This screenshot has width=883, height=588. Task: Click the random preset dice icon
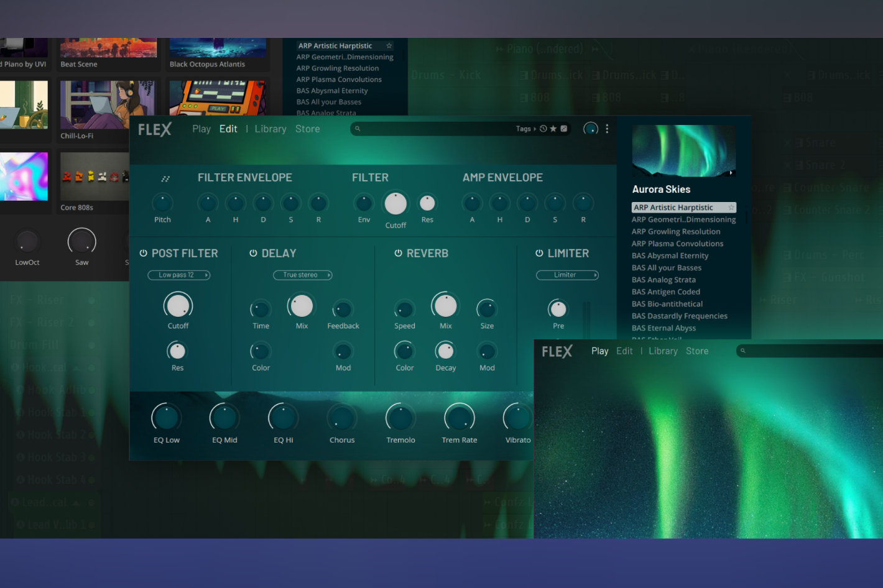(563, 129)
